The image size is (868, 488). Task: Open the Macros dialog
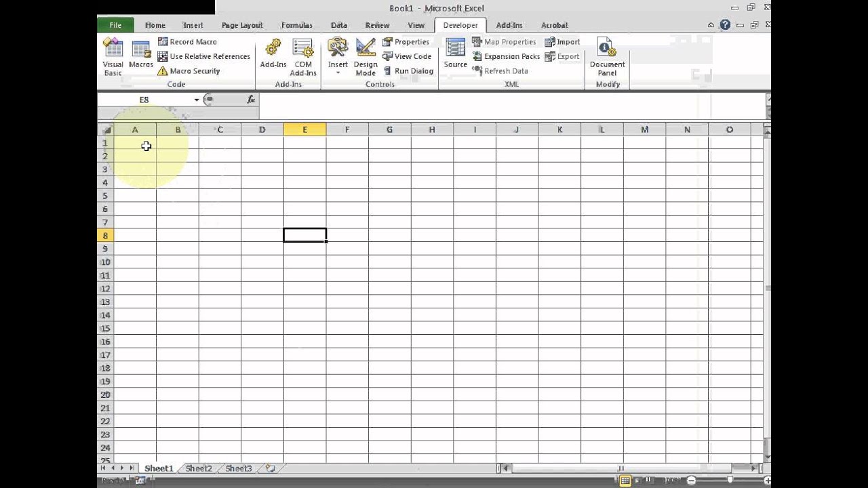coord(141,54)
